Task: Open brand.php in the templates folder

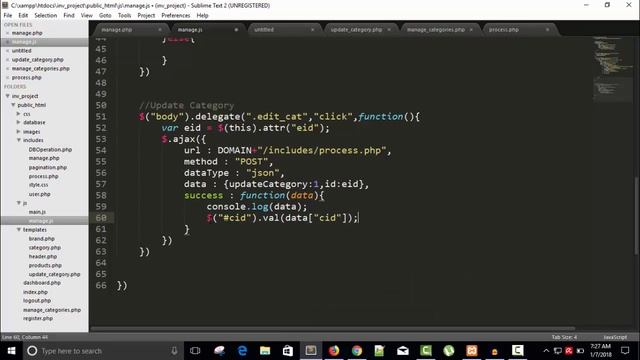Action: pos(42,239)
